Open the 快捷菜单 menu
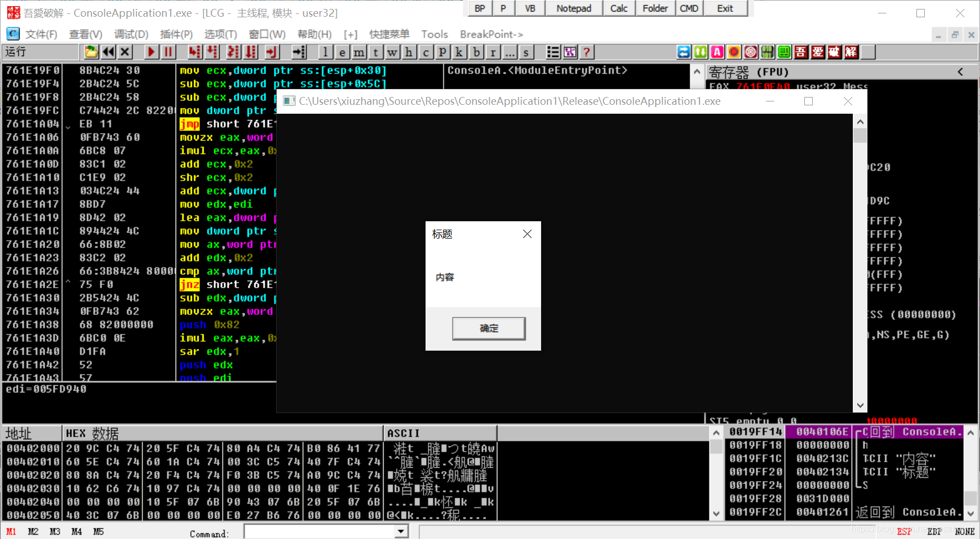980x539 pixels. (389, 35)
